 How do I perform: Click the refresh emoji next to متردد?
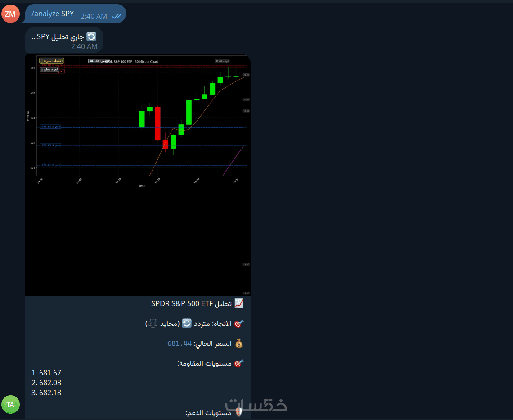click(x=186, y=323)
